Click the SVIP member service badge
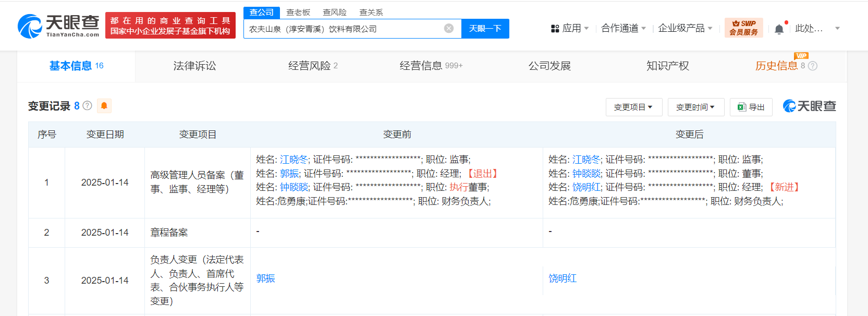The image size is (868, 316). click(x=743, y=28)
